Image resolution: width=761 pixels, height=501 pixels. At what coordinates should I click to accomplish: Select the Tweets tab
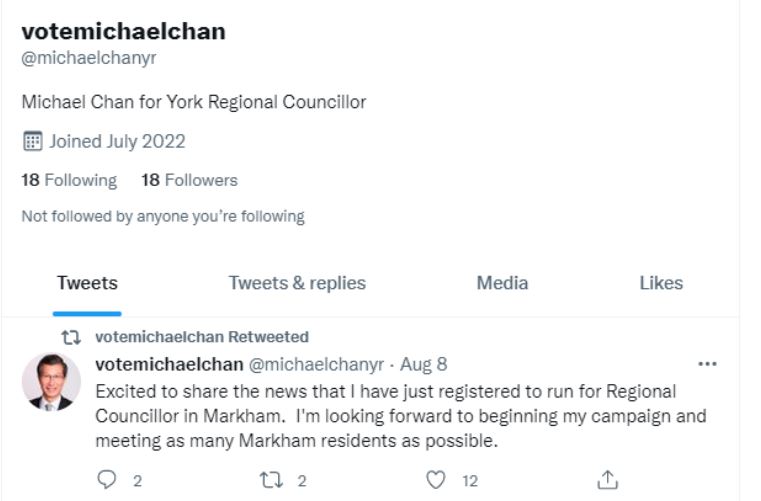coord(87,283)
